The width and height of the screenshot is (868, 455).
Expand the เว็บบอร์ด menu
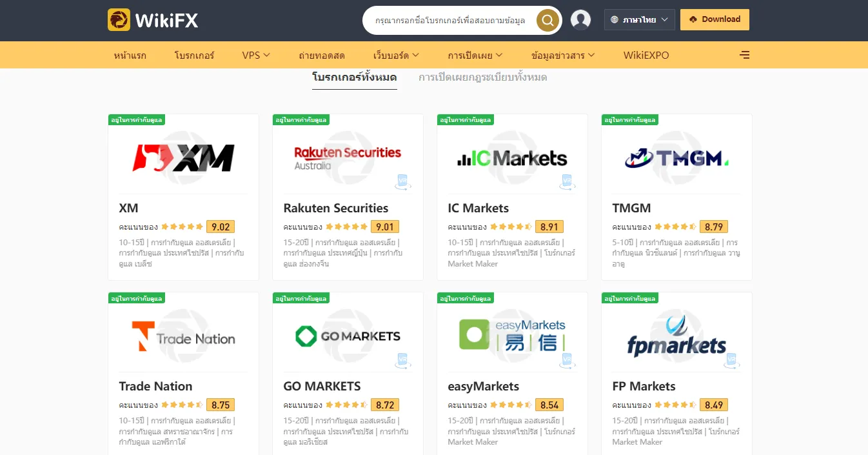coord(396,55)
